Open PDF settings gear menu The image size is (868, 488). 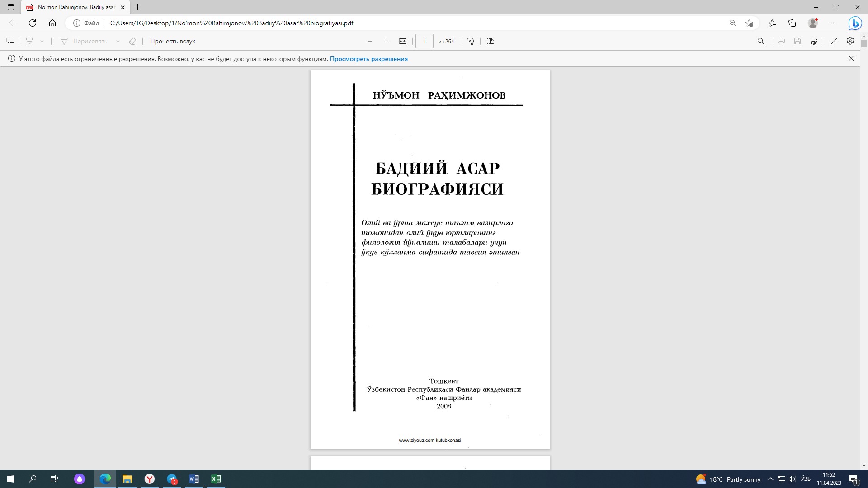coord(850,41)
